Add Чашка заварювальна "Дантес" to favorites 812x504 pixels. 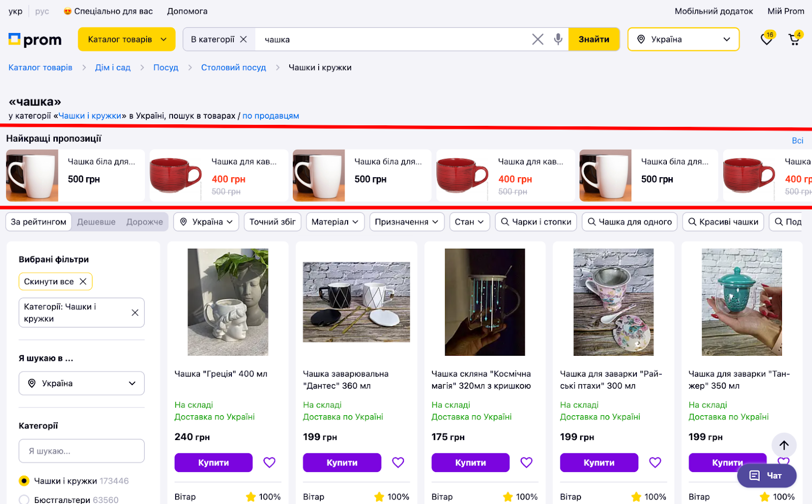(398, 462)
